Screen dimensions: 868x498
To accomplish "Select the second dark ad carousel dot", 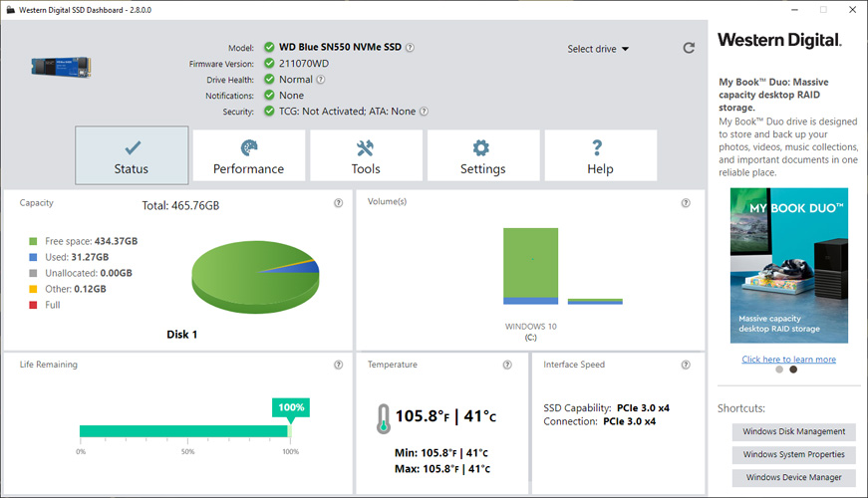I will pos(793,370).
